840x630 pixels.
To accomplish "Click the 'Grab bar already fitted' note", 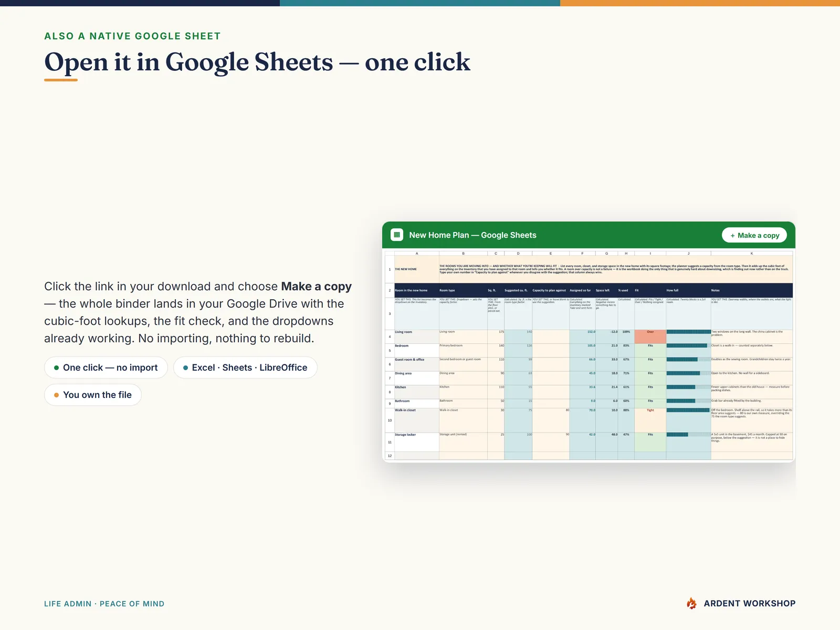I will (752, 403).
